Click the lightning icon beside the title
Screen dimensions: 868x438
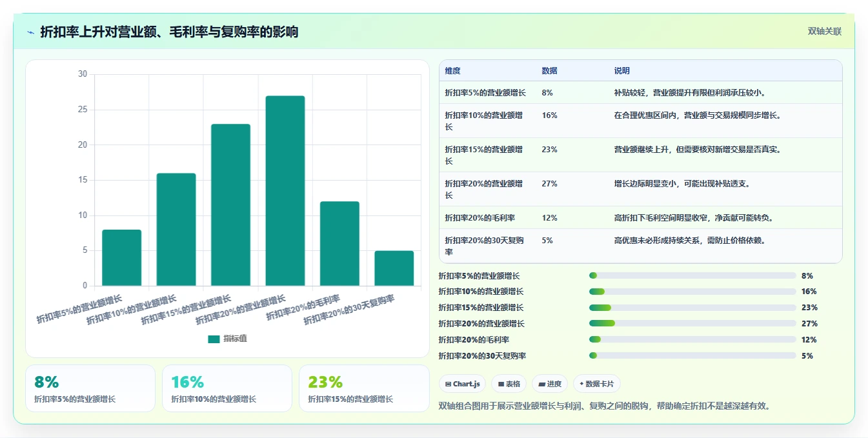tap(30, 32)
